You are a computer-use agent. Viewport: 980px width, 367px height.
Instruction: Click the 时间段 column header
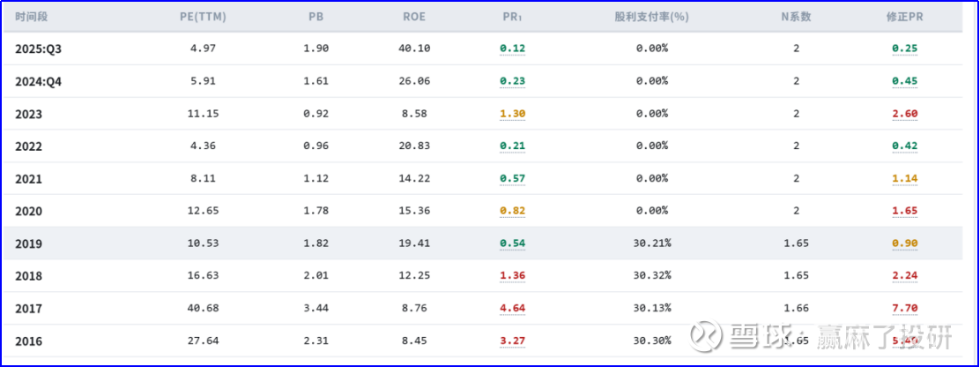32,17
